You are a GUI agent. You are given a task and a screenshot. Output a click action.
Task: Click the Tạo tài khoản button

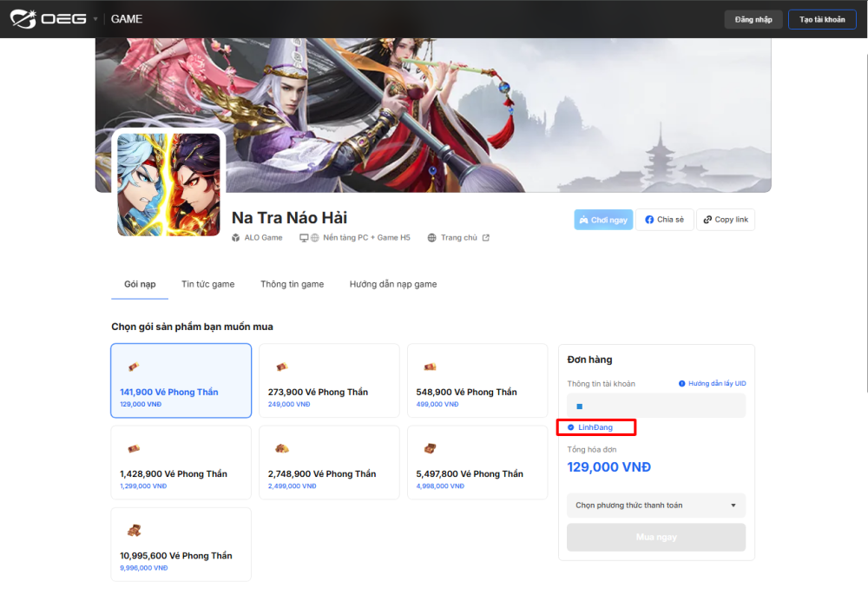(822, 19)
